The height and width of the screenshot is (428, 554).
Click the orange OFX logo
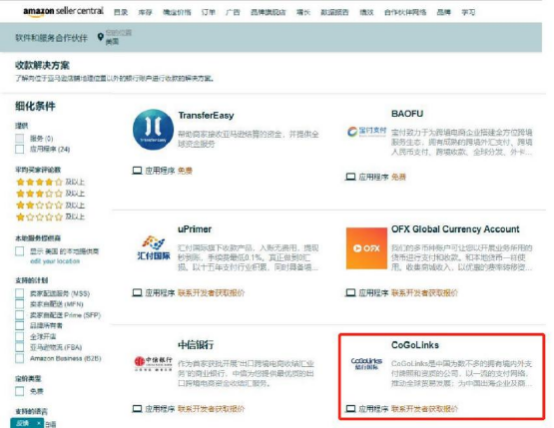pyautogui.click(x=366, y=248)
